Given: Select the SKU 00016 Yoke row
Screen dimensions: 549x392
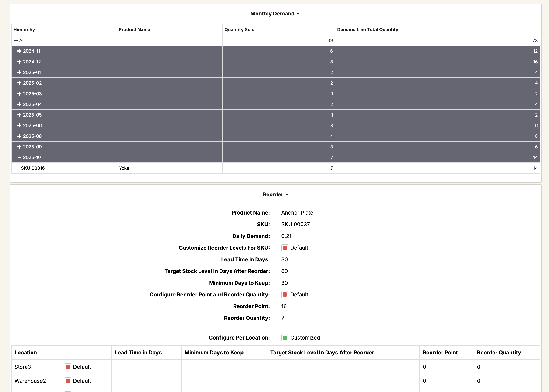Looking at the screenshot, I should (33, 168).
